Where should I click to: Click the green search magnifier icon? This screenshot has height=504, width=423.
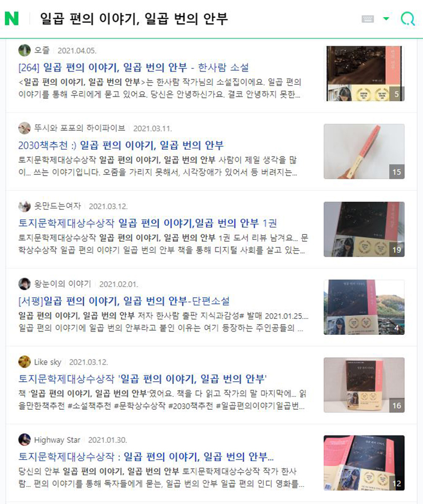coord(408,19)
